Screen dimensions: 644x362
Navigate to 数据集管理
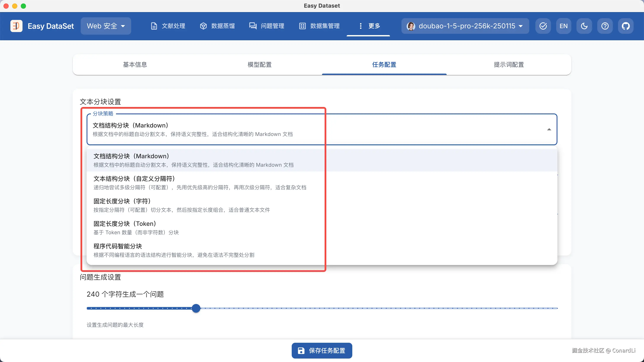point(319,26)
